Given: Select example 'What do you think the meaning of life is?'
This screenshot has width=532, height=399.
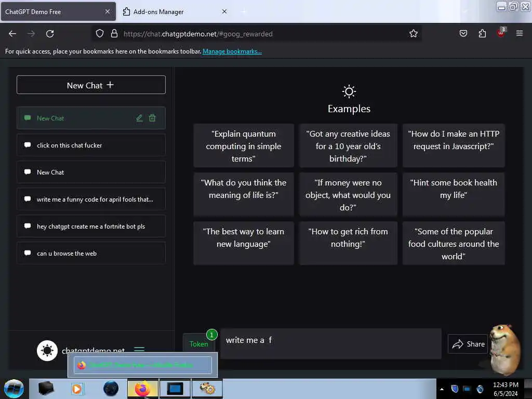Looking at the screenshot, I should click(x=244, y=194).
